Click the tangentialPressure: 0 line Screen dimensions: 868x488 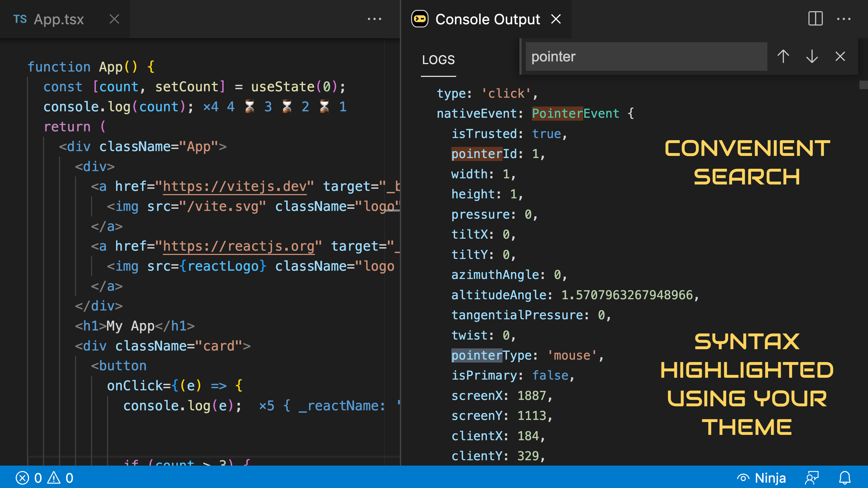point(531,315)
